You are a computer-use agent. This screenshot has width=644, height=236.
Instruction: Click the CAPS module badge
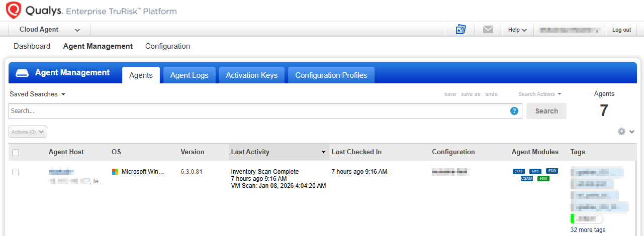519,171
